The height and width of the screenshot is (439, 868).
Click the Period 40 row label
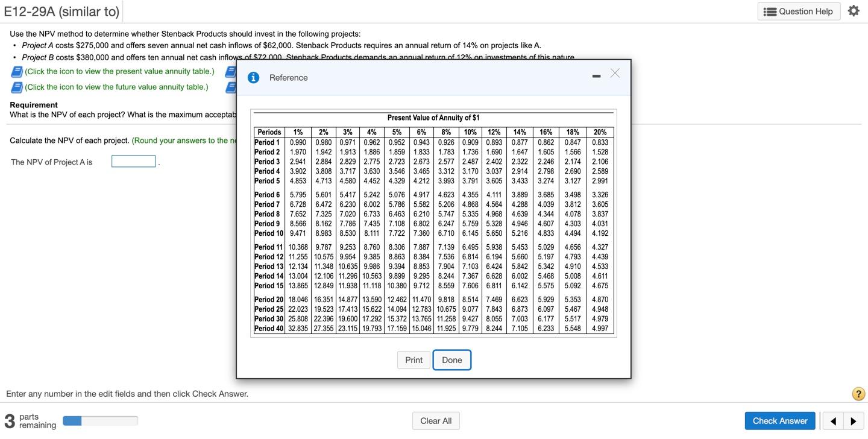click(269, 329)
